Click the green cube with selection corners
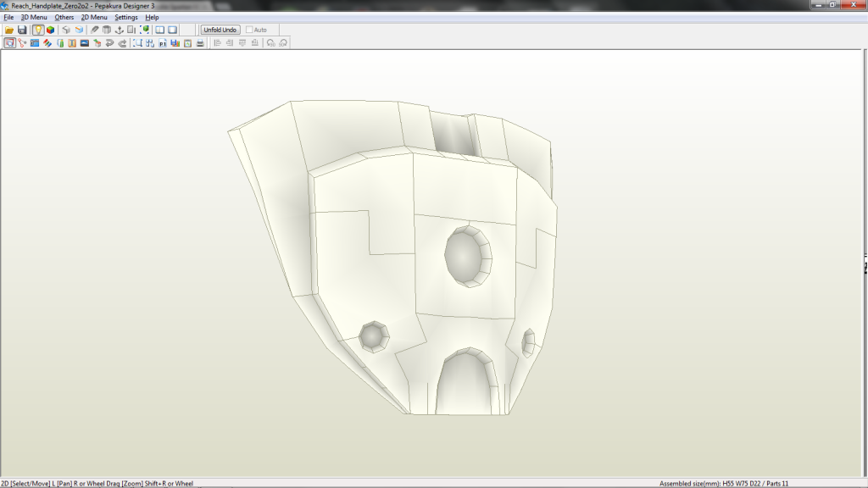Image resolution: width=868 pixels, height=488 pixels. pyautogui.click(x=144, y=30)
